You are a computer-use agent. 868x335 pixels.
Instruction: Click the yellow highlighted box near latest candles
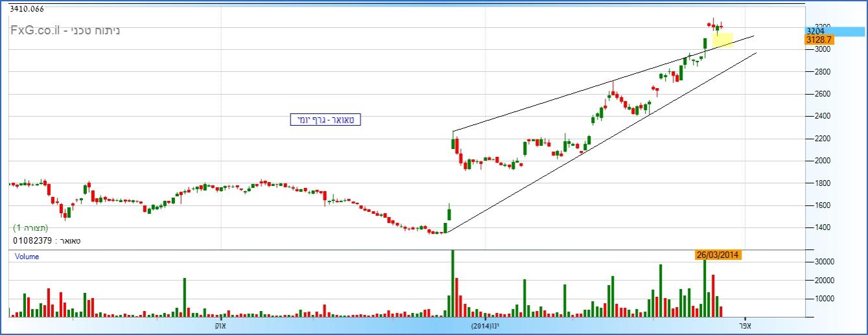[723, 40]
